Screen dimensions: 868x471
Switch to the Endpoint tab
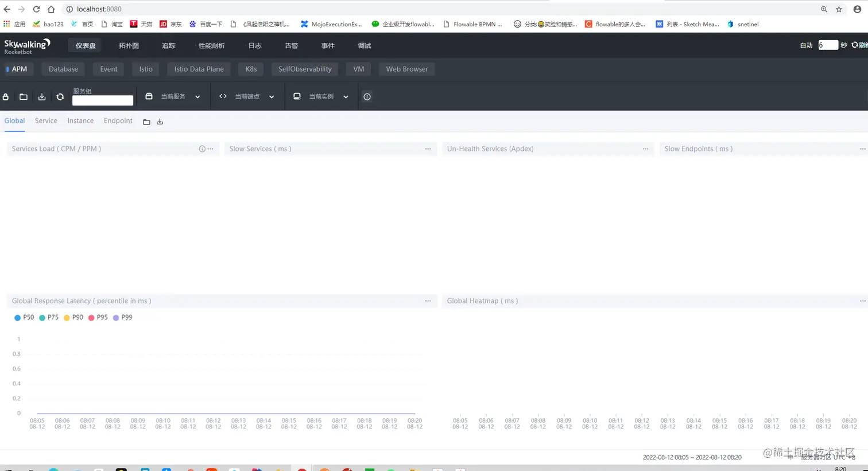click(118, 121)
